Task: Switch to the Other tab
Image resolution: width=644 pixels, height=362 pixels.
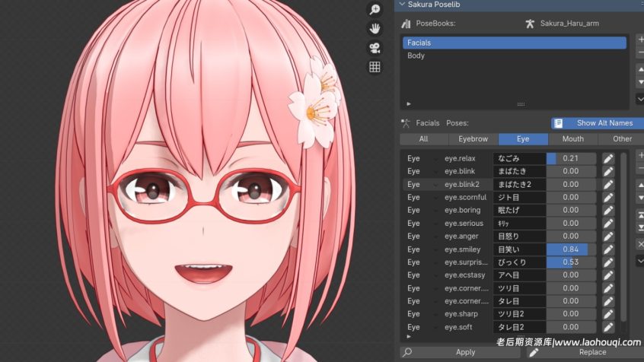Action: 622,139
